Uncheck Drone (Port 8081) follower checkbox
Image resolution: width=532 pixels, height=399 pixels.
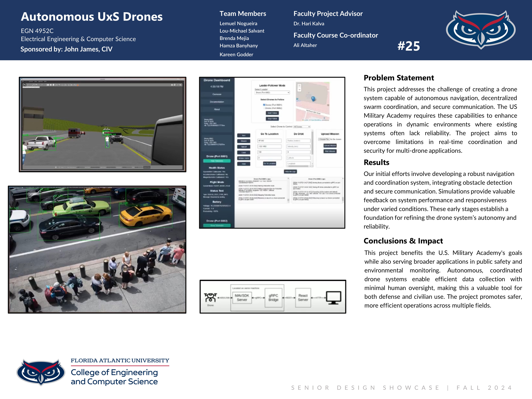click(x=264, y=105)
